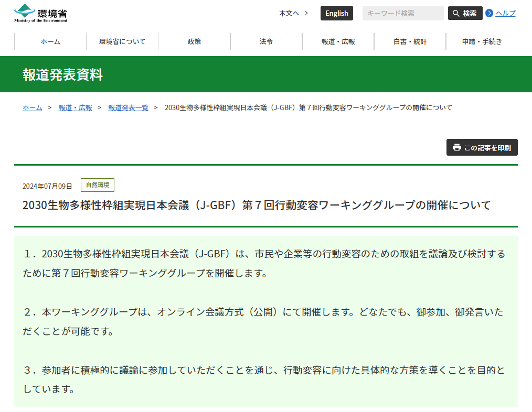532x412 pixels.
Task: Click この記事を印刷 to print the article
Action: pos(482,147)
